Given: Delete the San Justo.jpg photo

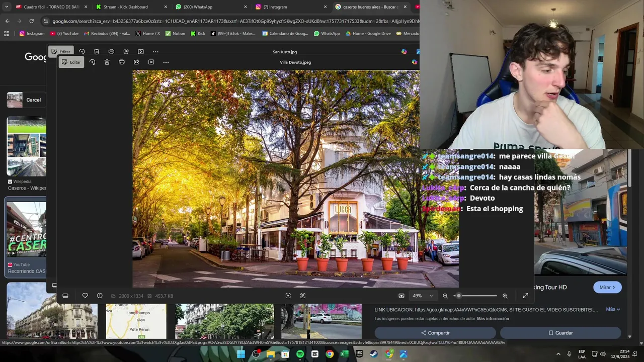Looking at the screenshot, I should [97, 52].
